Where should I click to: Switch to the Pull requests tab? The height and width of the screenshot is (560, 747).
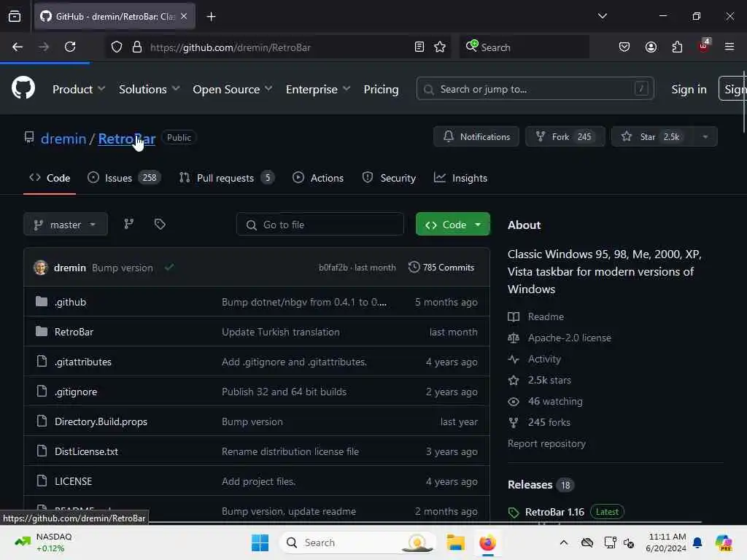click(226, 178)
